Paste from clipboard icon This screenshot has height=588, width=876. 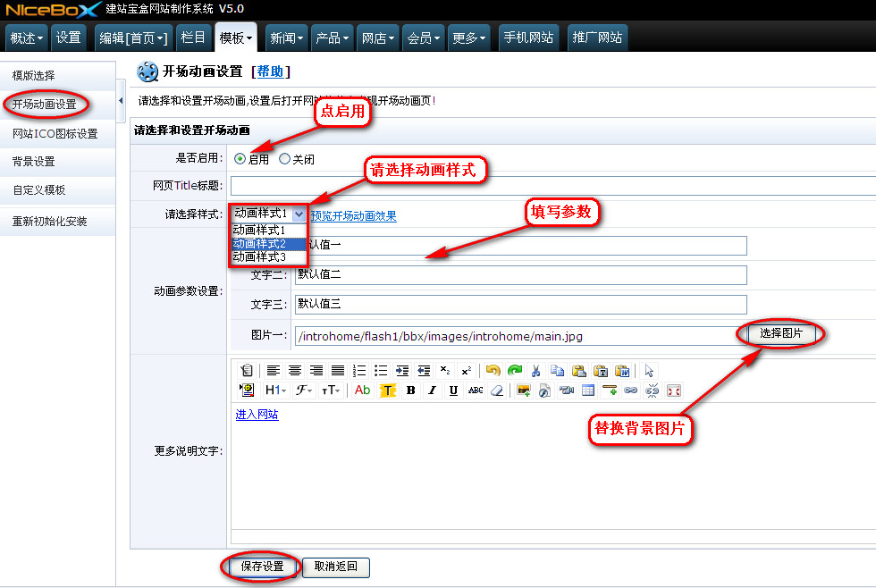[579, 370]
